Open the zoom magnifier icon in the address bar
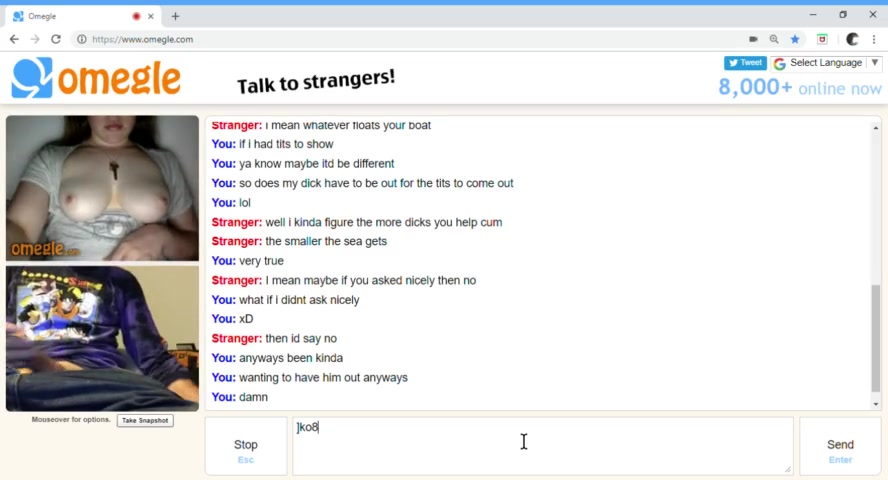Screen dimensions: 888x480 (774, 39)
